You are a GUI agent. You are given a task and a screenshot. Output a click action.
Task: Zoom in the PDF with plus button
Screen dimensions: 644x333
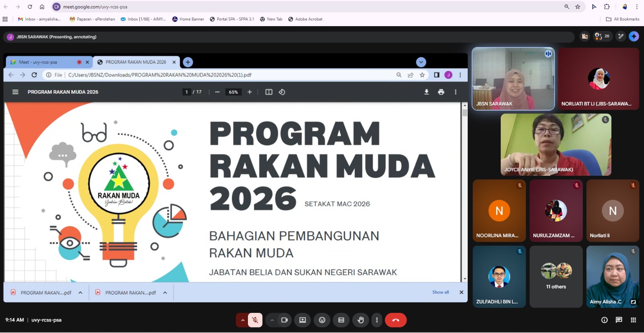pos(250,92)
